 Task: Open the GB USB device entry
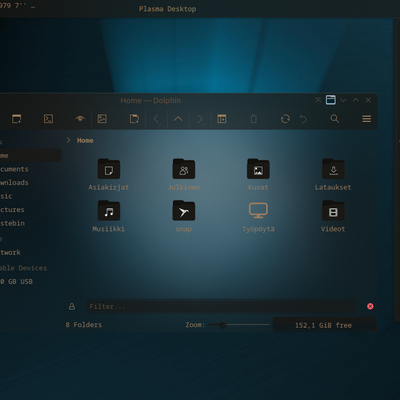(16, 282)
